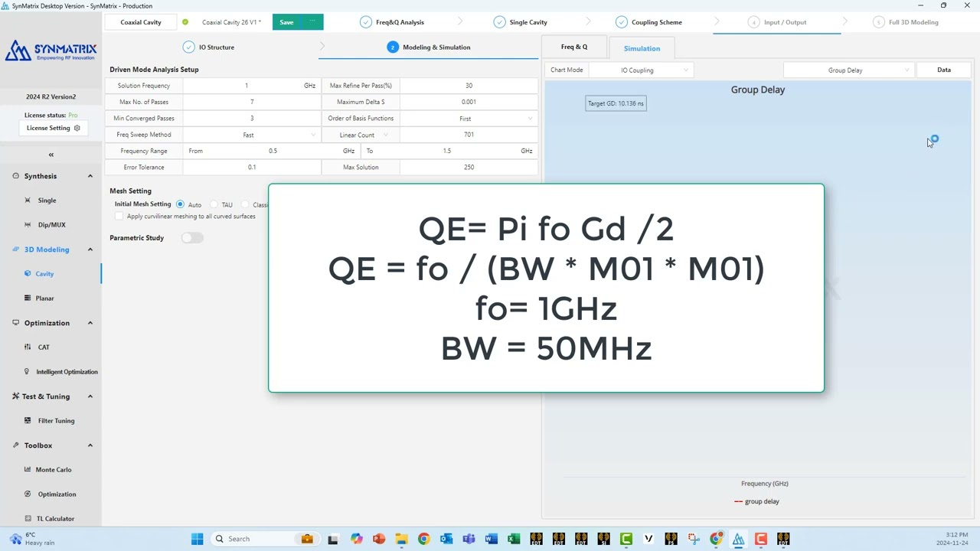Open the TL Calculator icon
Image resolution: width=980 pixels, height=551 pixels.
[x=28, y=519]
